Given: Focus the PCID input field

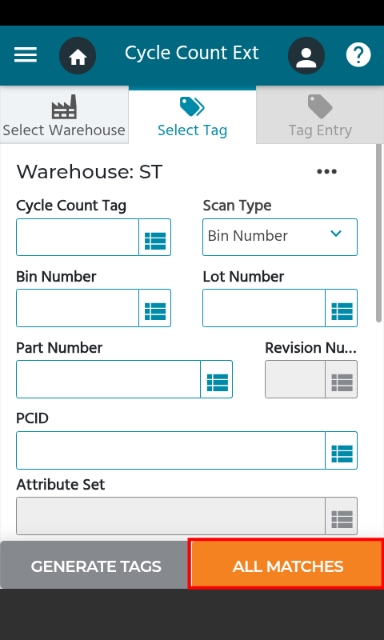Looking at the screenshot, I should tap(171, 451).
